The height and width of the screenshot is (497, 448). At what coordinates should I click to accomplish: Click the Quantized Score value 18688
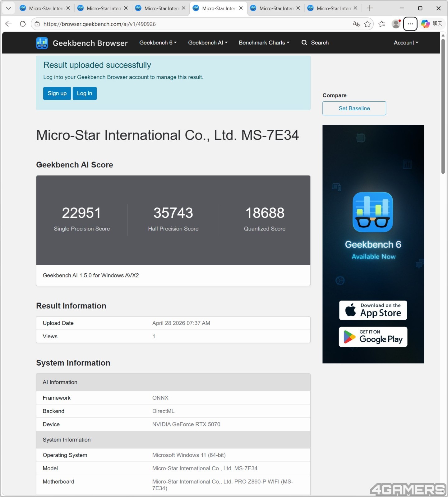(x=265, y=213)
